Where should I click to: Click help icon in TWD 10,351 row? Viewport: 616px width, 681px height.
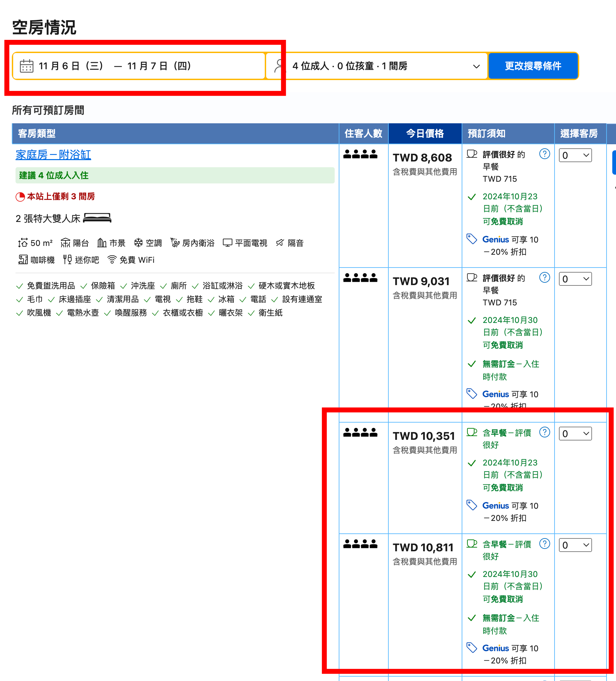pyautogui.click(x=544, y=432)
